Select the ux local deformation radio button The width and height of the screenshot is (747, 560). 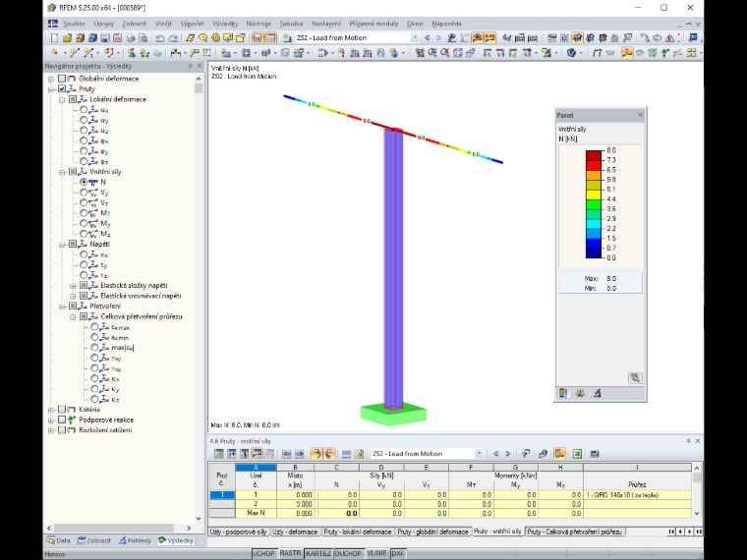pyautogui.click(x=84, y=109)
